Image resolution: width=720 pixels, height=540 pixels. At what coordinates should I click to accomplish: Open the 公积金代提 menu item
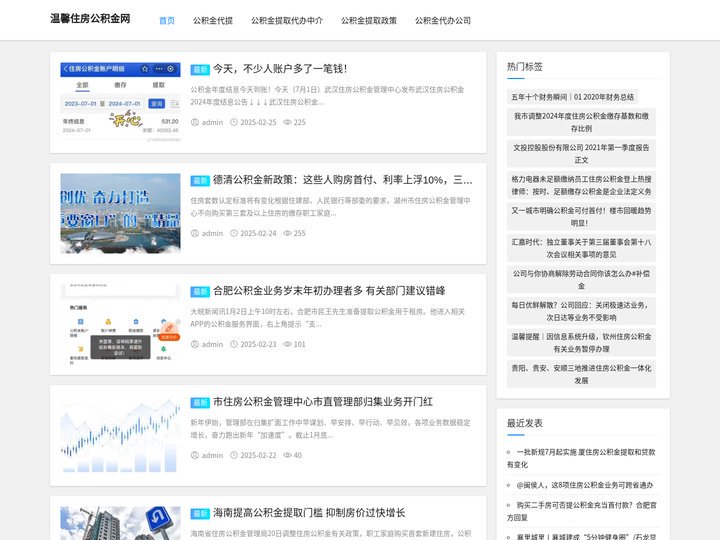(213, 20)
